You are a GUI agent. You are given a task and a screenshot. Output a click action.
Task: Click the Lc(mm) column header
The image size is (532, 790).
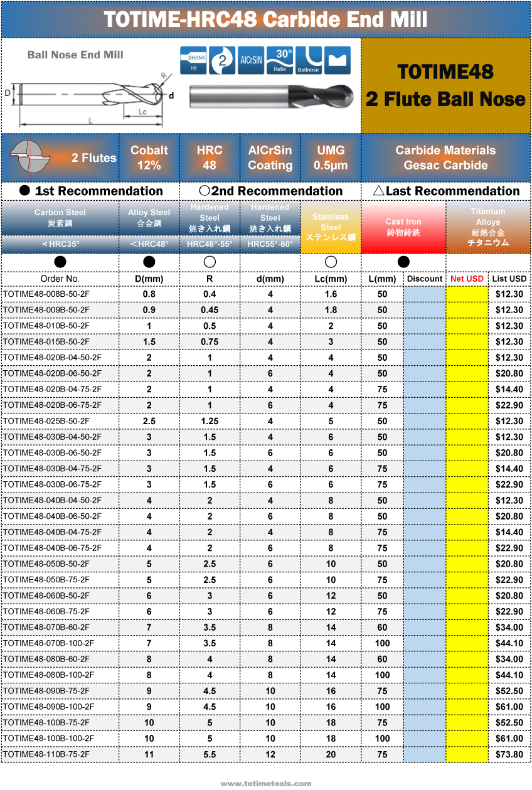pyautogui.click(x=331, y=279)
